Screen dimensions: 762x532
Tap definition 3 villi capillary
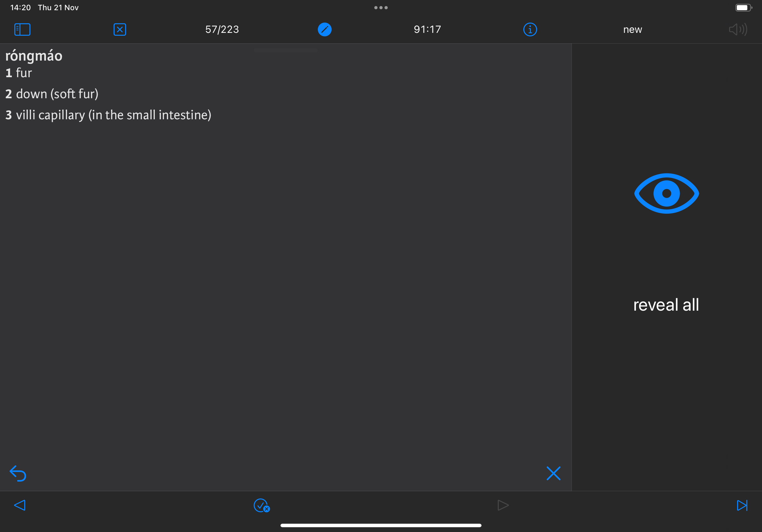tap(108, 115)
